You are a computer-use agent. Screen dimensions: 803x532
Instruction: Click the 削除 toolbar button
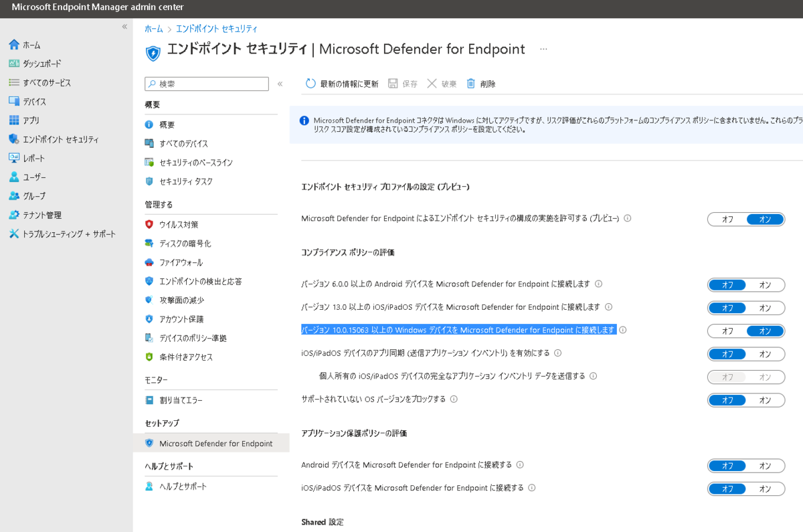[481, 84]
